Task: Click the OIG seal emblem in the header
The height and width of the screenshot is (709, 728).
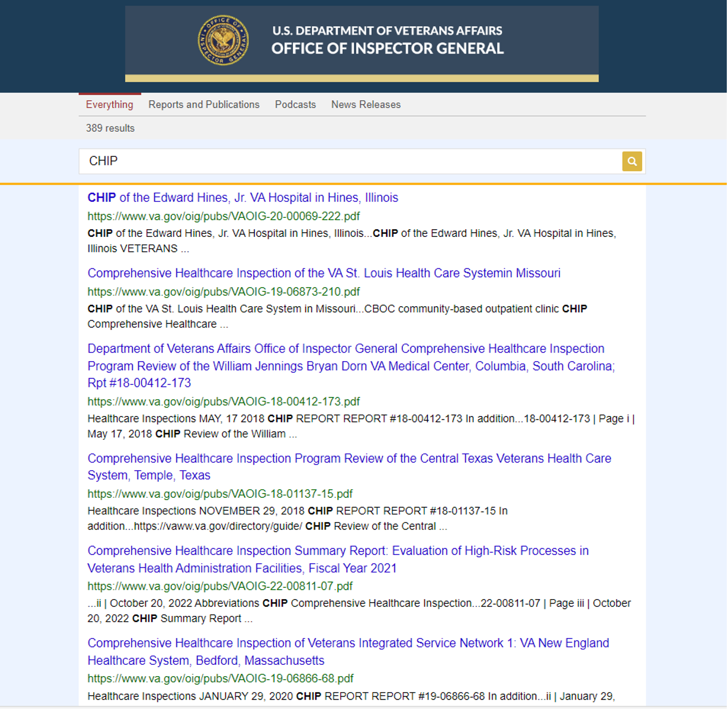Action: (223, 41)
